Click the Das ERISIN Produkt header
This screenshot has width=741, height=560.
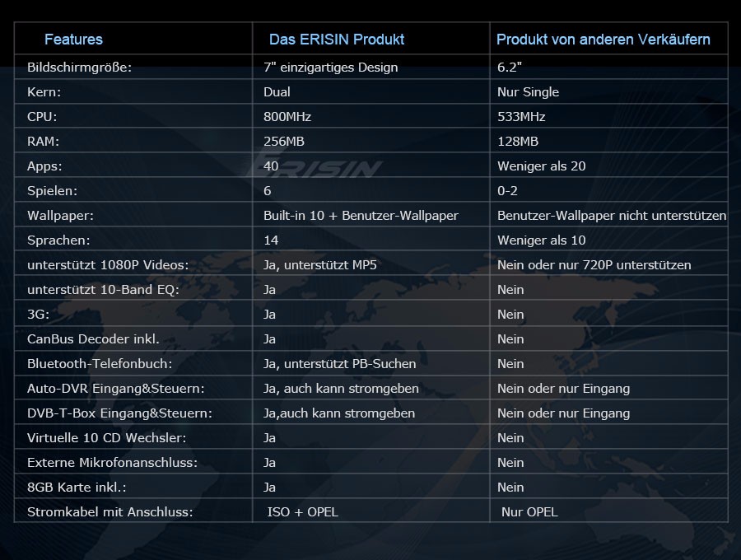pyautogui.click(x=337, y=40)
